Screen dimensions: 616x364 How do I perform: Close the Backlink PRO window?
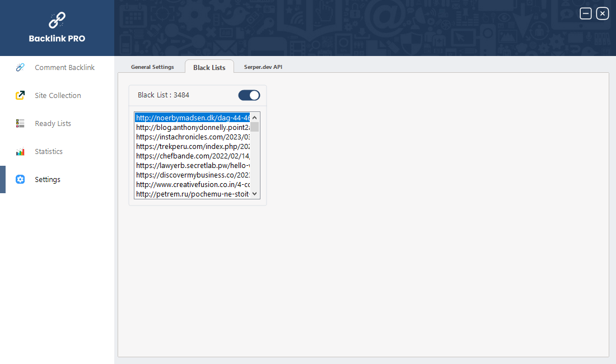603,13
